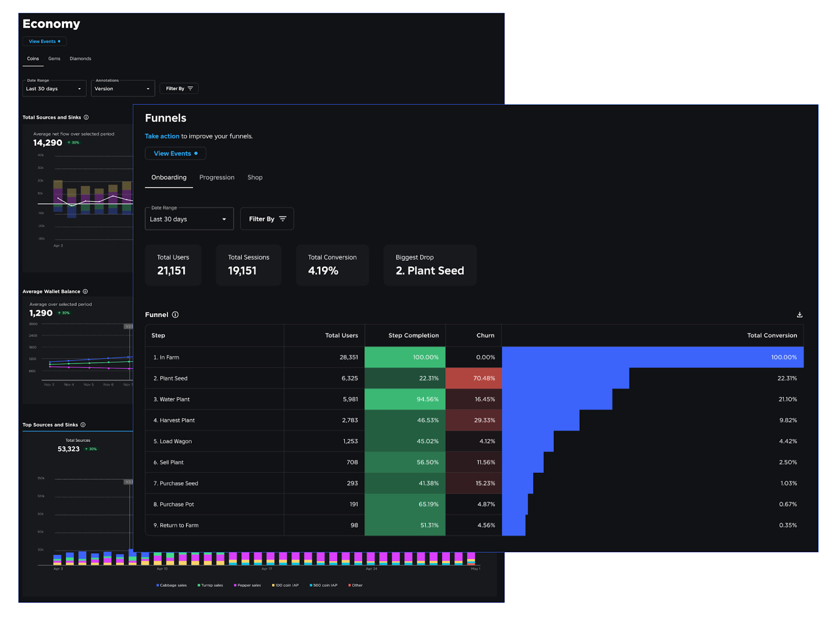Screen dimensions: 840x623
Task: Open the filter icon on the Funnels panel
Action: click(x=282, y=219)
